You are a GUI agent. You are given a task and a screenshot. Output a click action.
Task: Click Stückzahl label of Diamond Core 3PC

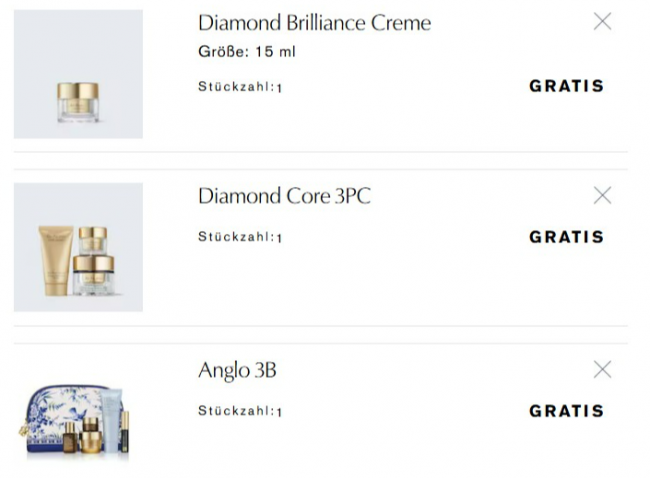click(x=235, y=238)
